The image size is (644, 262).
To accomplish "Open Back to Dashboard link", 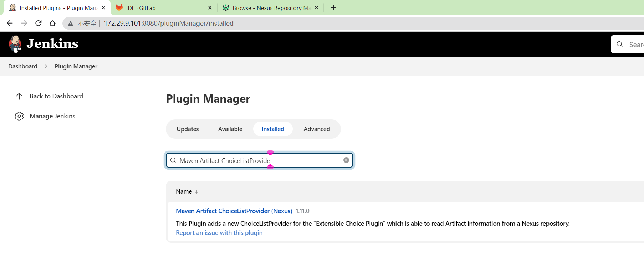I will [56, 96].
